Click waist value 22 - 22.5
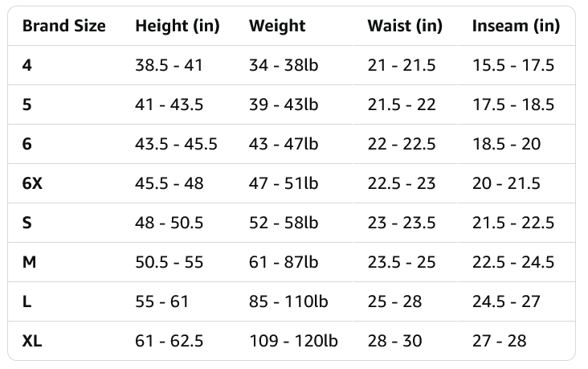 click(x=402, y=144)
